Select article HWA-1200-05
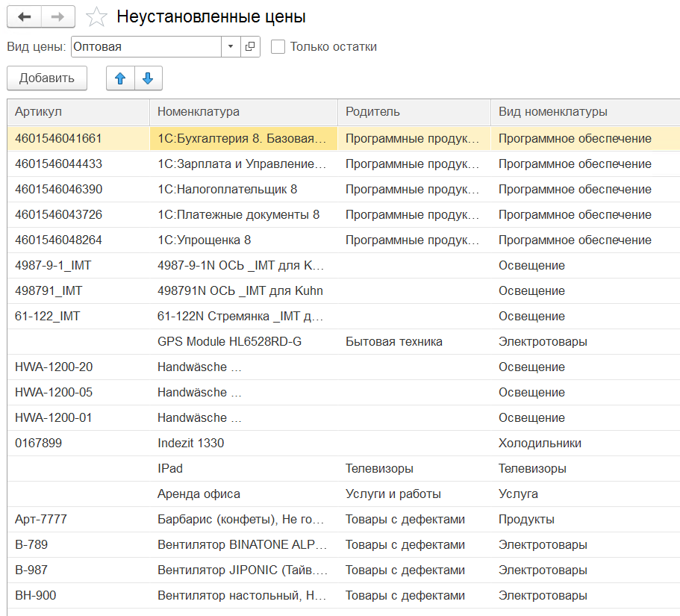 tap(78, 392)
